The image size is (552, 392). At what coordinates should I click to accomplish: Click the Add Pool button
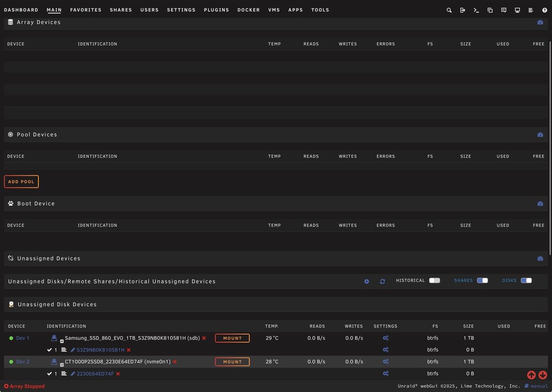(x=21, y=182)
